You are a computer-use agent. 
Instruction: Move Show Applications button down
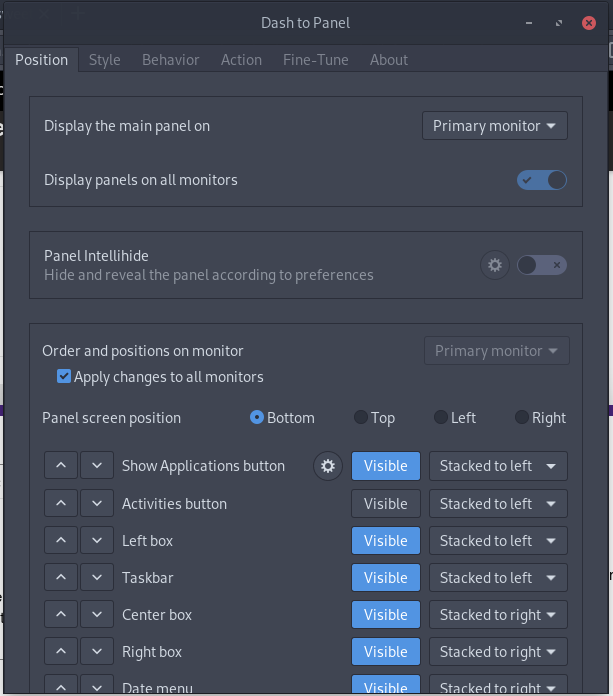(x=97, y=466)
